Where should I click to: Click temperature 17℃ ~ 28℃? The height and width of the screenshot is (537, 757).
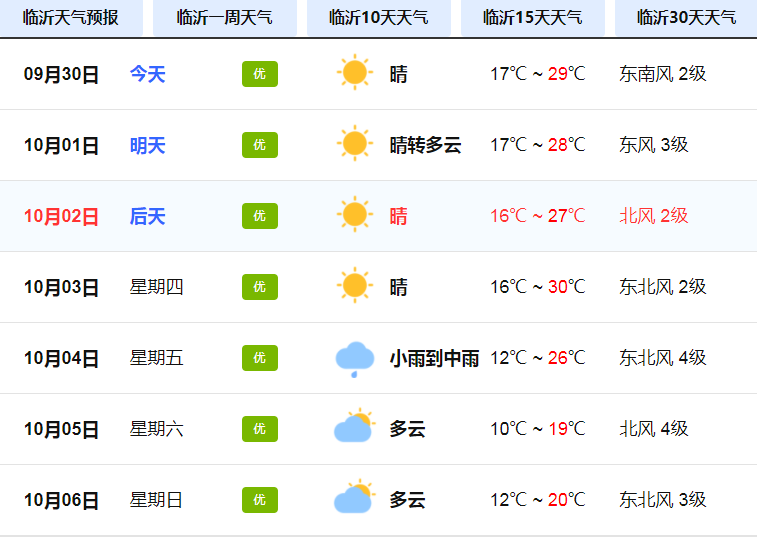[538, 145]
